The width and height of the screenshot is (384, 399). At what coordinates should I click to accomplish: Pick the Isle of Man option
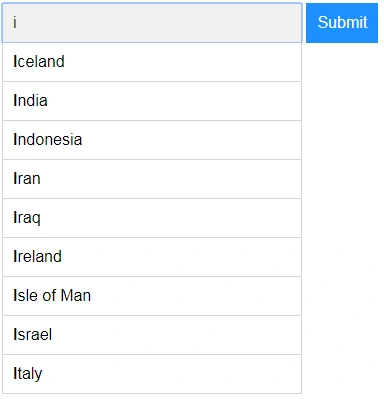152,296
